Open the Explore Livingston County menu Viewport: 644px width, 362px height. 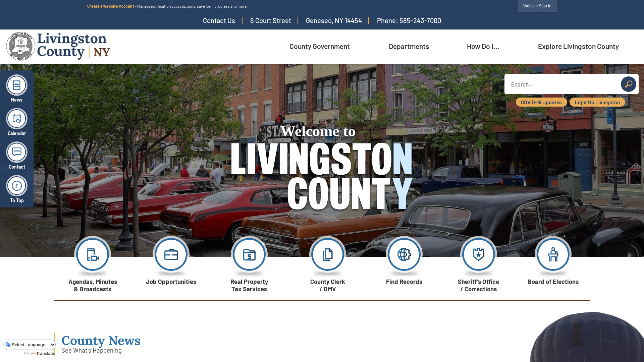(x=578, y=46)
